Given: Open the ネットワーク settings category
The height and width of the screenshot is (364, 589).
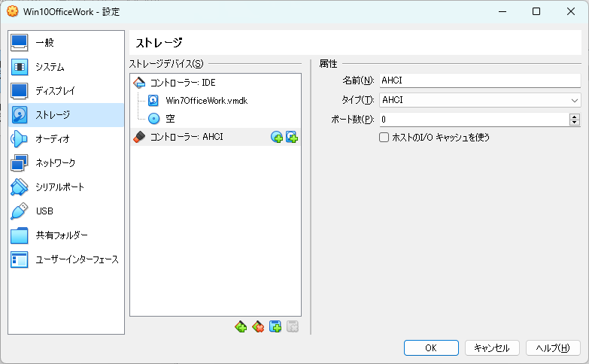Looking at the screenshot, I should pyautogui.click(x=66, y=163).
